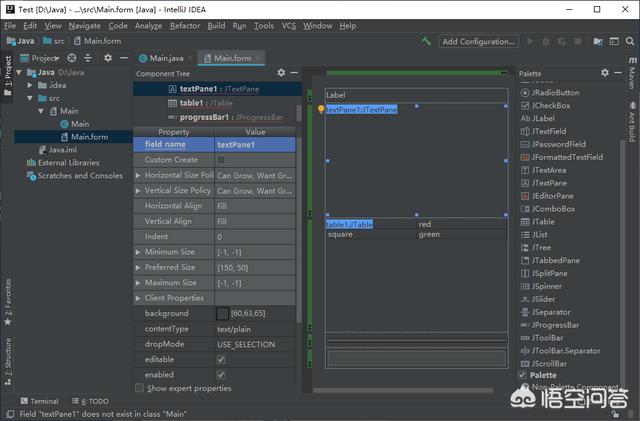Toggle the Custom Create checkbox

tap(221, 160)
